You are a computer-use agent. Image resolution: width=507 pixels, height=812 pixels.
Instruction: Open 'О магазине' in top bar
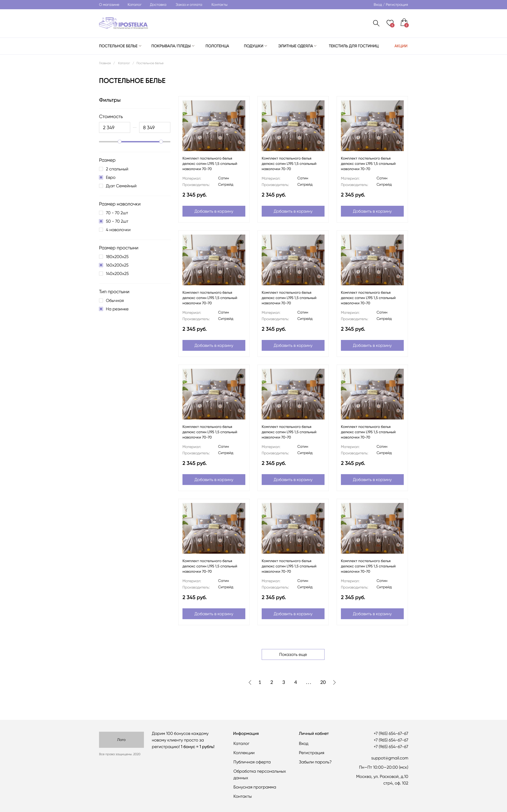pyautogui.click(x=109, y=5)
